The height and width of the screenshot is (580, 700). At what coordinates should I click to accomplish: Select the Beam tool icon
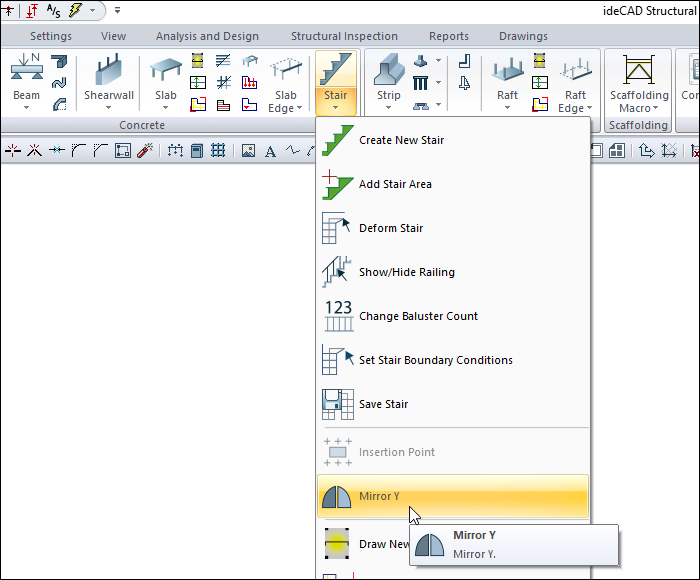[27, 67]
